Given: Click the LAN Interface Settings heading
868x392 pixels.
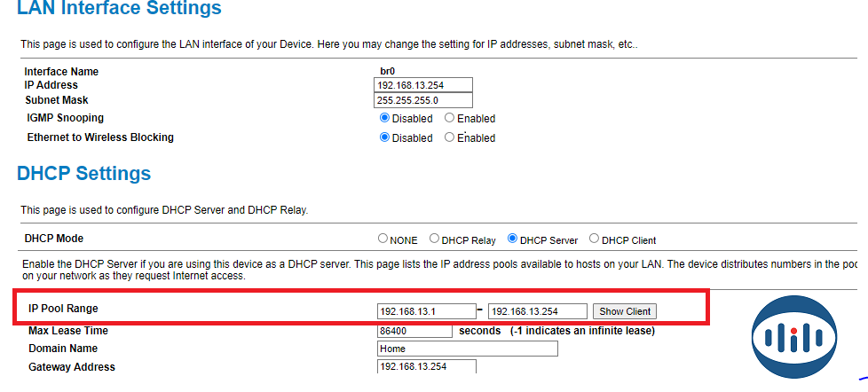Looking at the screenshot, I should point(119,10).
